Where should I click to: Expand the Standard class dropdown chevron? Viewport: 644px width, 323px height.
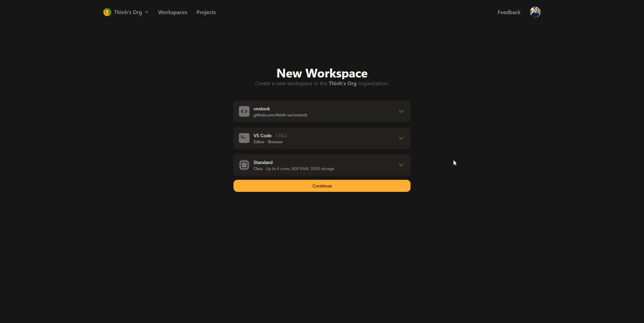coord(401,165)
